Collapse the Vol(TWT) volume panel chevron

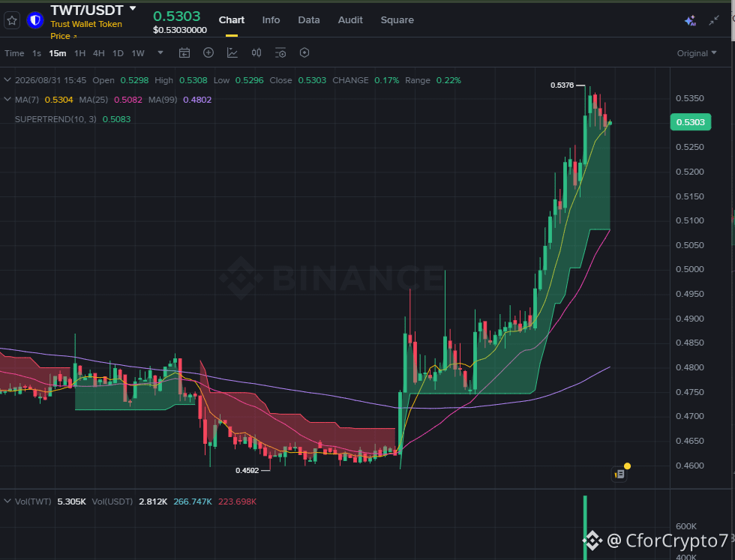pos(7,502)
